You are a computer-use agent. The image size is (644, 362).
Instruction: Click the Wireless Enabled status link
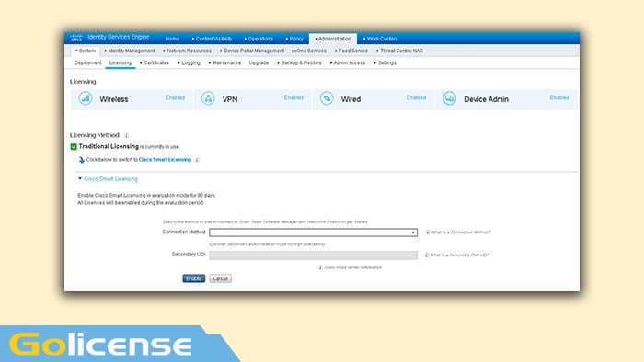(x=175, y=97)
